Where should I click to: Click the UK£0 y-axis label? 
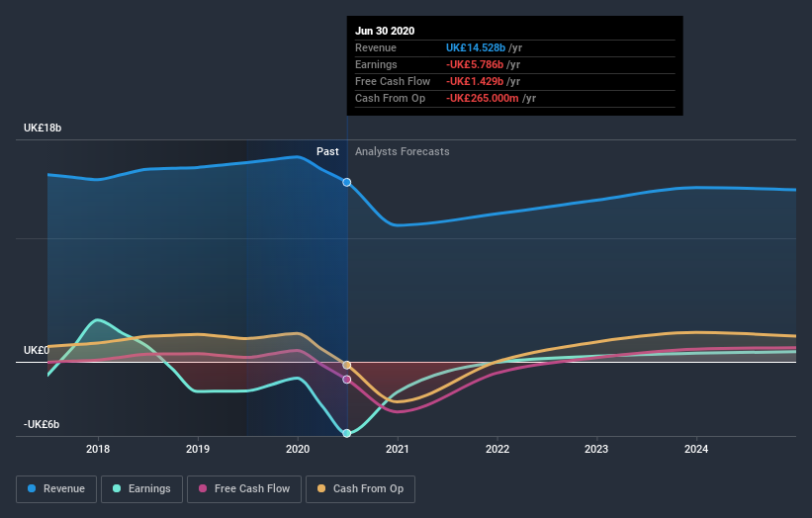coord(37,350)
